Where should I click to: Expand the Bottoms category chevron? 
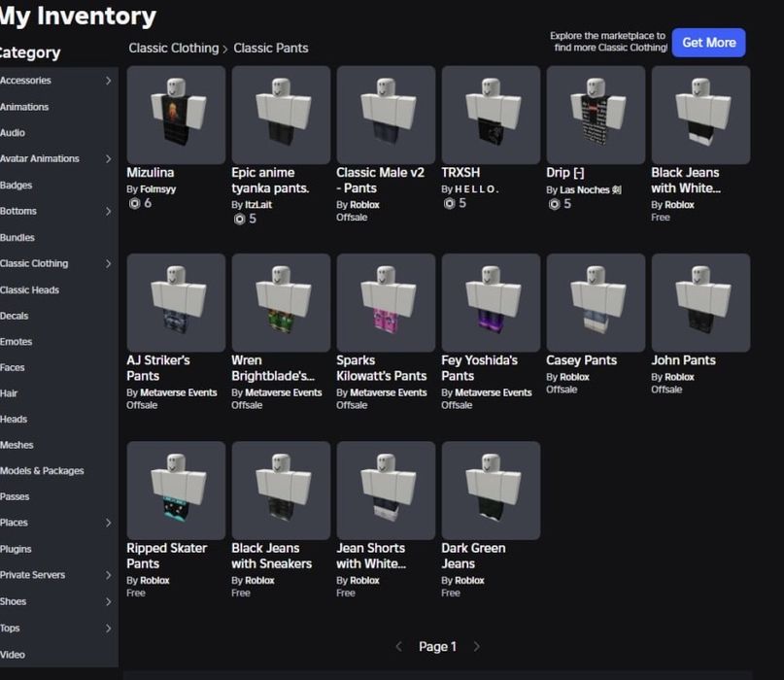[x=109, y=212]
